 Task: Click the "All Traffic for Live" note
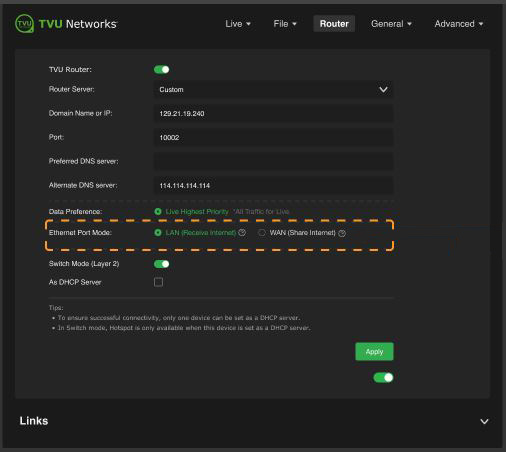click(261, 211)
